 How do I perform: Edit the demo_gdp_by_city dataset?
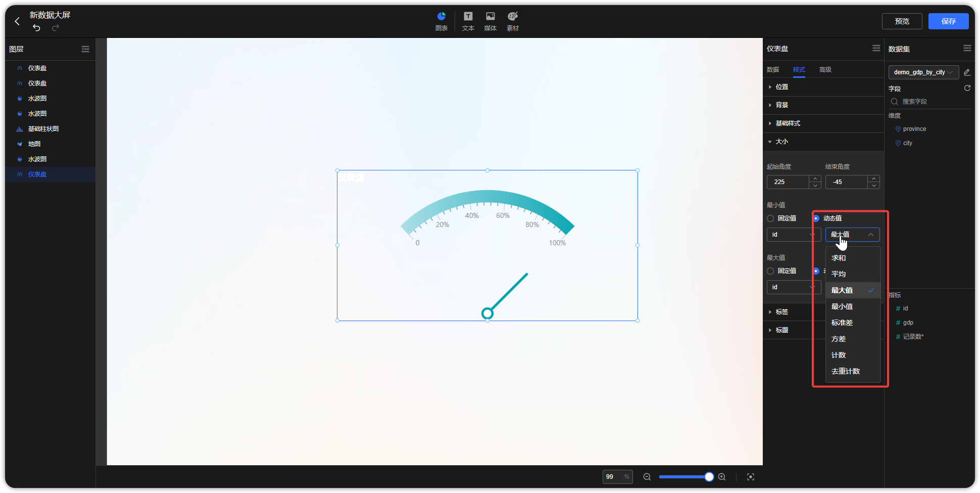(967, 72)
